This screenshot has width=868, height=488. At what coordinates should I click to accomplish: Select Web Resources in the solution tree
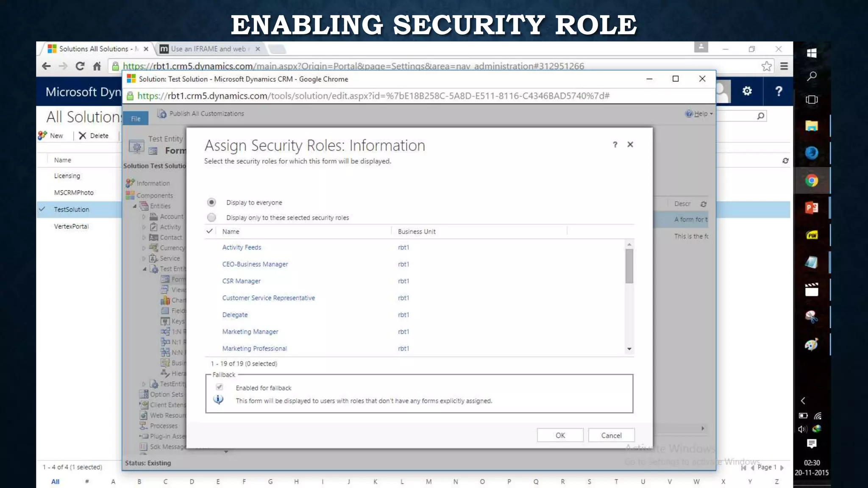pyautogui.click(x=163, y=415)
